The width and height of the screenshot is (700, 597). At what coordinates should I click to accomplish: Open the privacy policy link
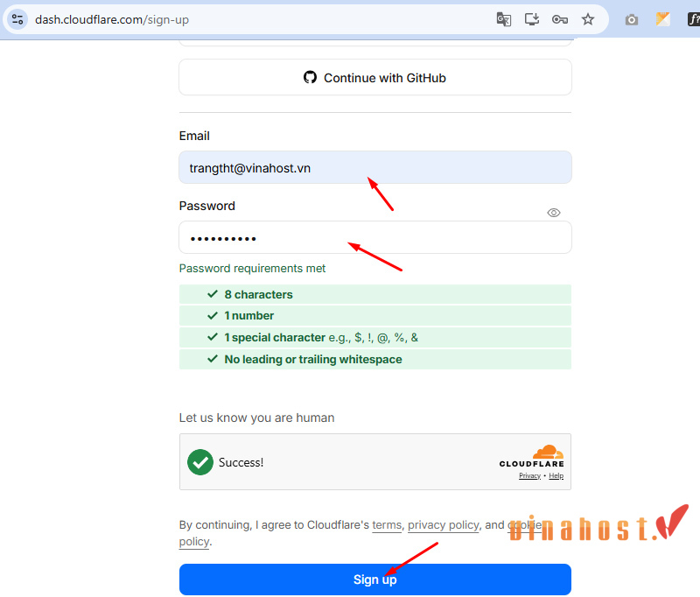444,525
